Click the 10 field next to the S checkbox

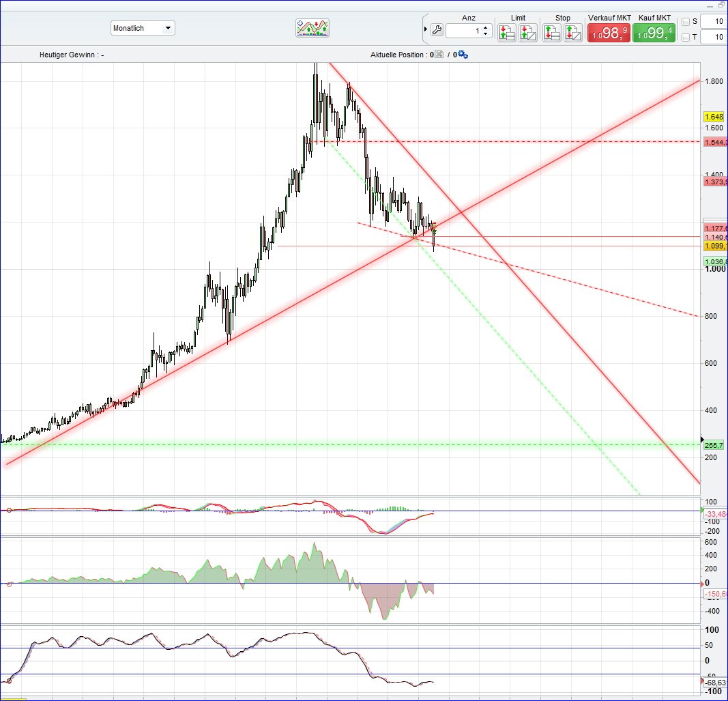713,20
